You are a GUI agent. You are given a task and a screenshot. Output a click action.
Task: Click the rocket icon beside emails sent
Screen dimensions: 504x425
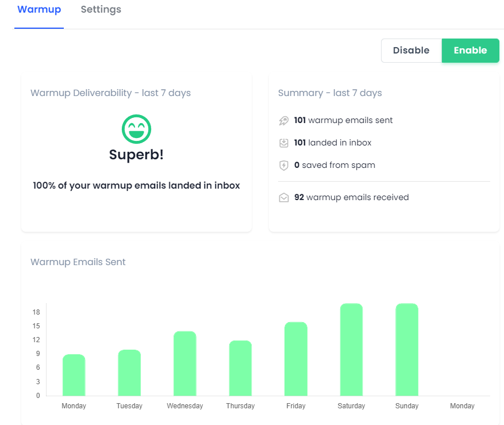tap(284, 121)
